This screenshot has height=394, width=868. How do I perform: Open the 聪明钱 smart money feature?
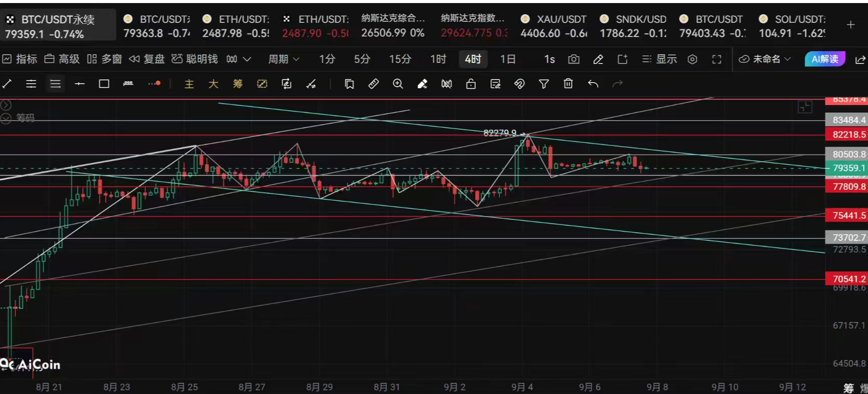[x=195, y=59]
